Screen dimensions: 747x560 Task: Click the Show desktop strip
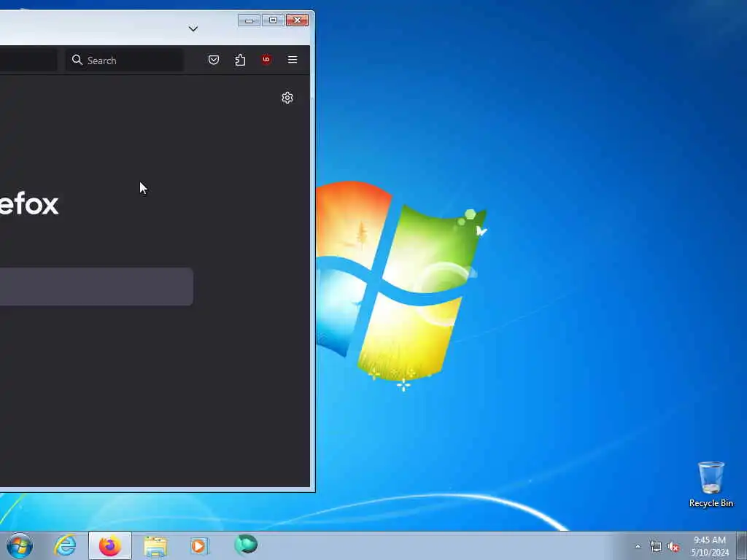742,546
